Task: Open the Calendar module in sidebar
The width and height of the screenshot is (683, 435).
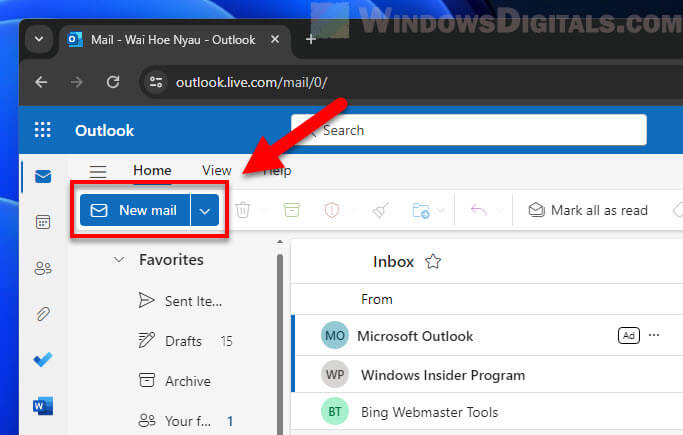Action: point(43,222)
